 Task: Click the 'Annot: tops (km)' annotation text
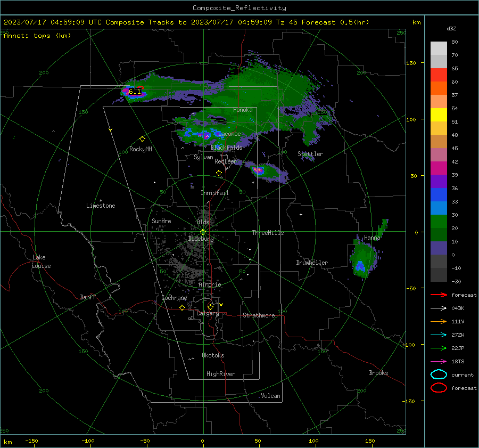coord(37,36)
